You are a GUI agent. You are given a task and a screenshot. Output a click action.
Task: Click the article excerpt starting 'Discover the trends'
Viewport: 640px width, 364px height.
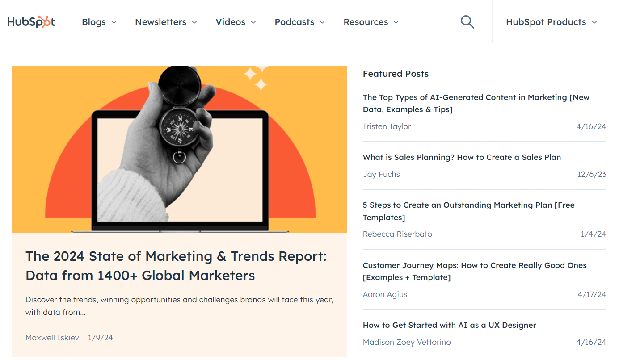[x=179, y=306]
